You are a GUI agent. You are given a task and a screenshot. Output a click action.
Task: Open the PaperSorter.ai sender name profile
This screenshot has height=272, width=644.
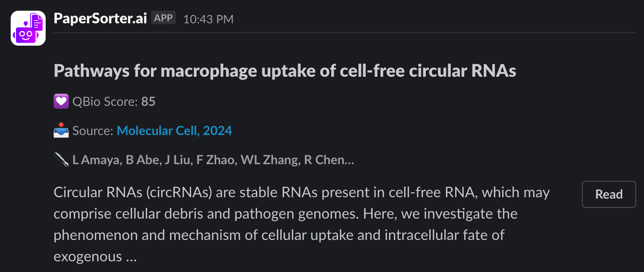[100, 18]
